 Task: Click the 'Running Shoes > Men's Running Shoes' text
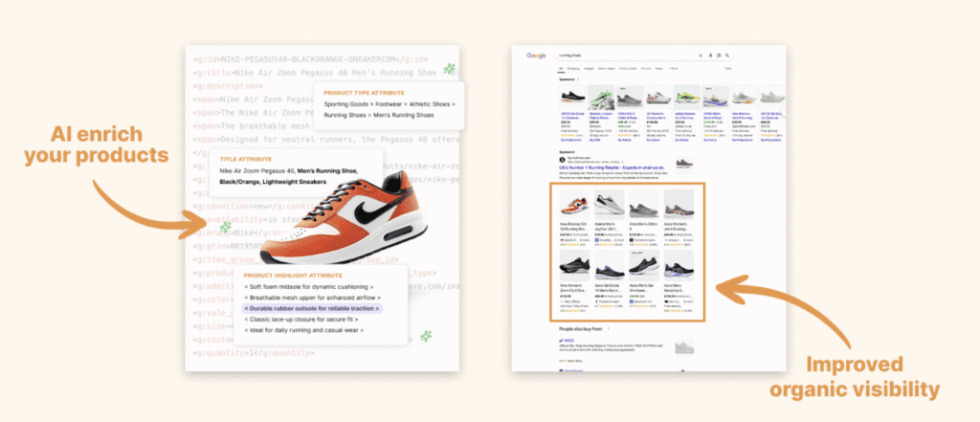click(379, 115)
